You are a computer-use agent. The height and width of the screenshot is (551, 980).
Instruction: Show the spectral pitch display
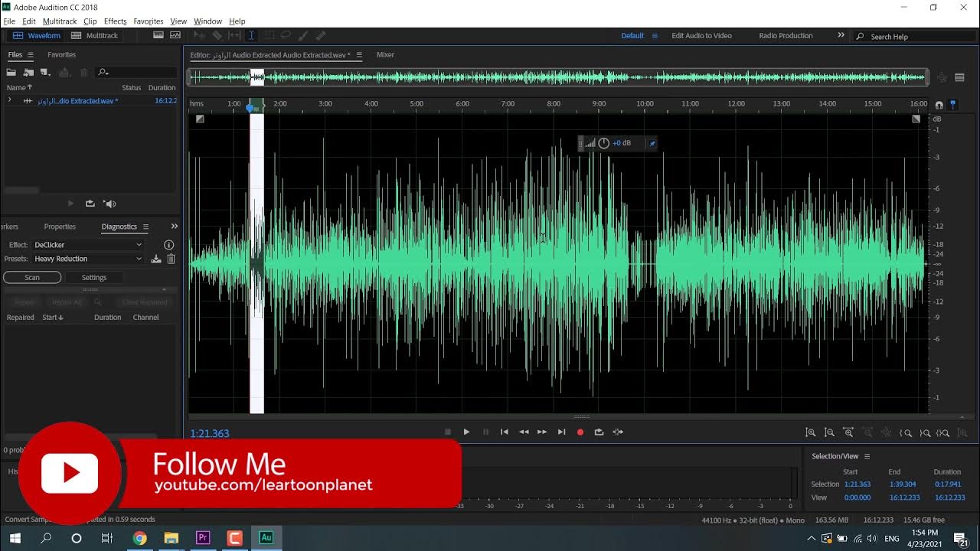[175, 35]
